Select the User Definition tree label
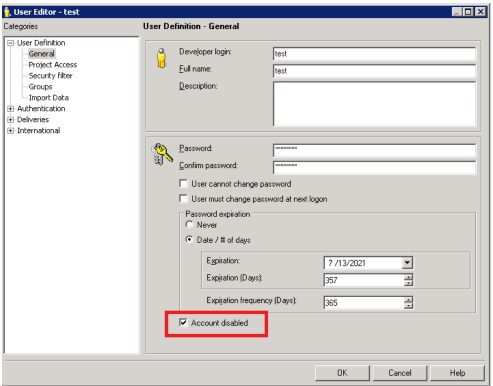Viewport: 493px width, 386px height. (x=41, y=43)
